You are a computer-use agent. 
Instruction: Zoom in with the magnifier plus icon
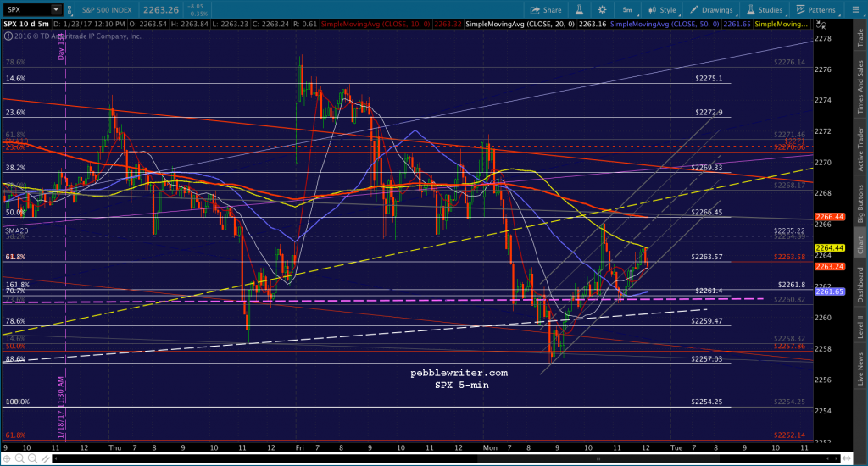20,458
